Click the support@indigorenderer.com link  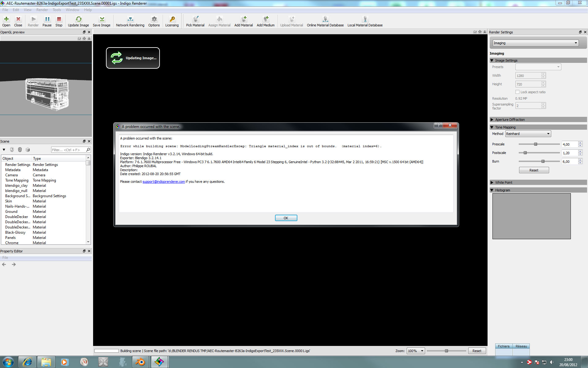tap(164, 182)
